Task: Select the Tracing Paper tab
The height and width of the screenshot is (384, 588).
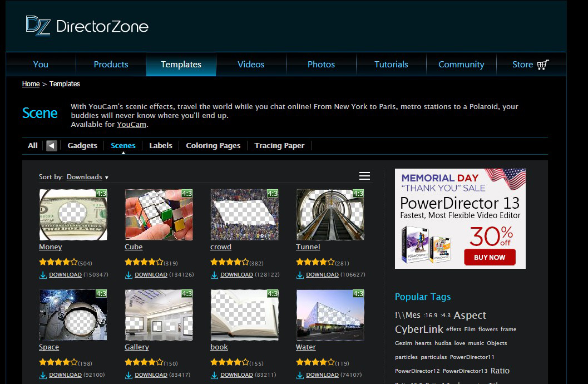Action: coord(279,145)
